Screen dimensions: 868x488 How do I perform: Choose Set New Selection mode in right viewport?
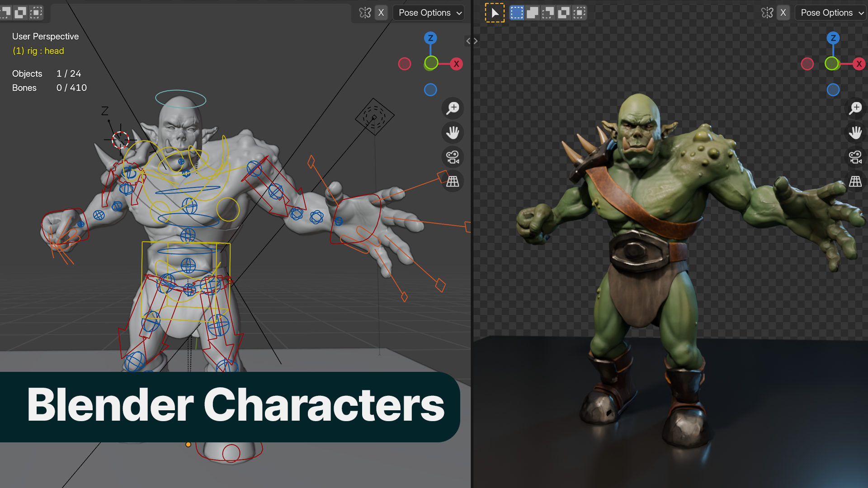pos(517,13)
